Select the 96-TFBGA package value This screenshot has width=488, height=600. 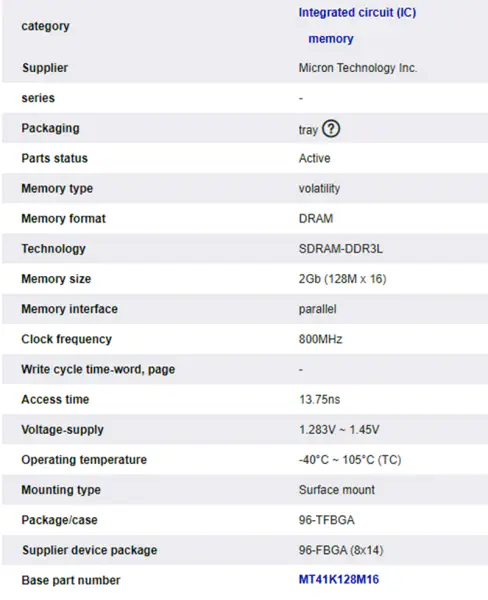point(326,520)
